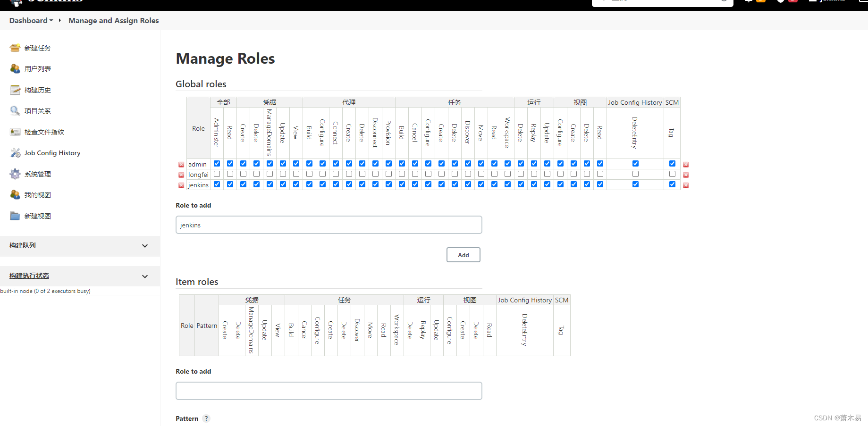Click the Pattern help question mark icon

coord(206,418)
